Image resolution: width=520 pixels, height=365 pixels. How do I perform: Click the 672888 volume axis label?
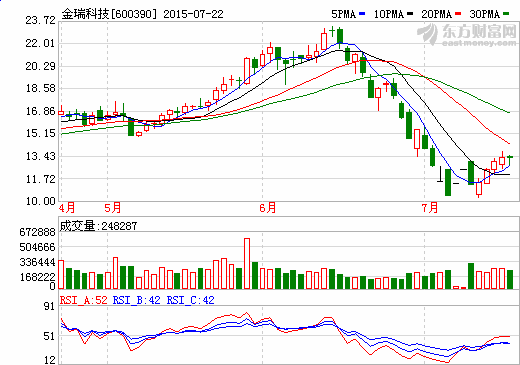(37, 232)
